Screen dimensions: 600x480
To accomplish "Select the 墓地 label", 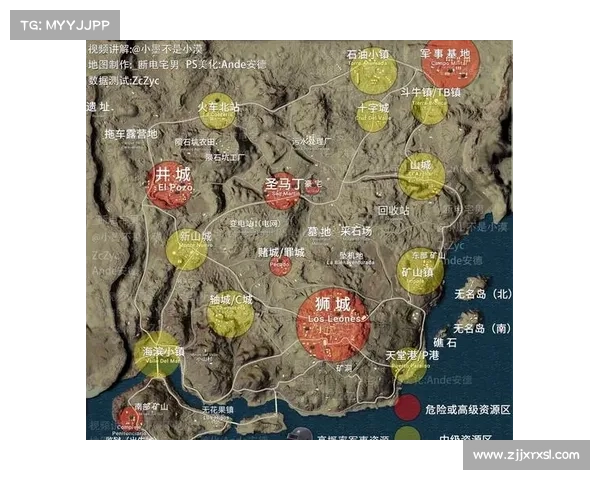I will [x=319, y=232].
